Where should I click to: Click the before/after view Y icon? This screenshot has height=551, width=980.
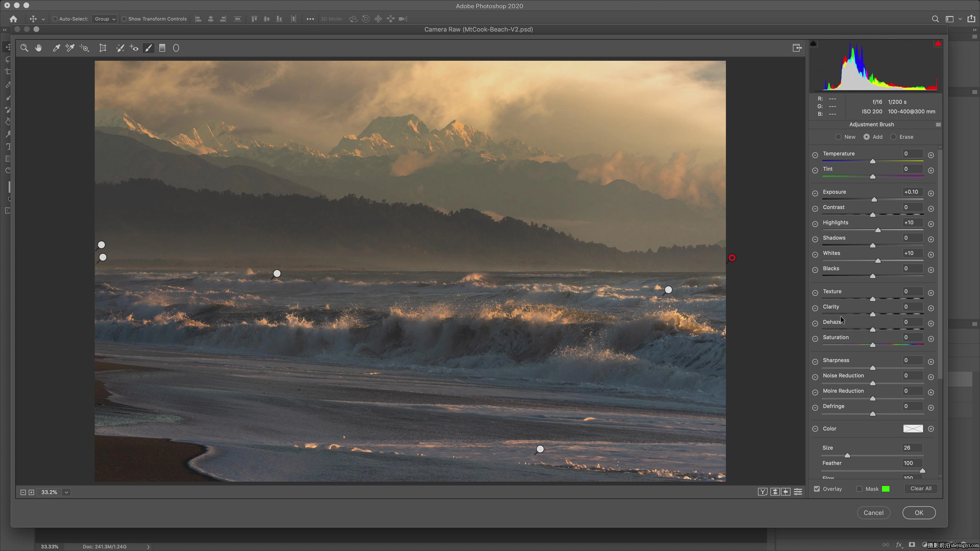click(762, 492)
